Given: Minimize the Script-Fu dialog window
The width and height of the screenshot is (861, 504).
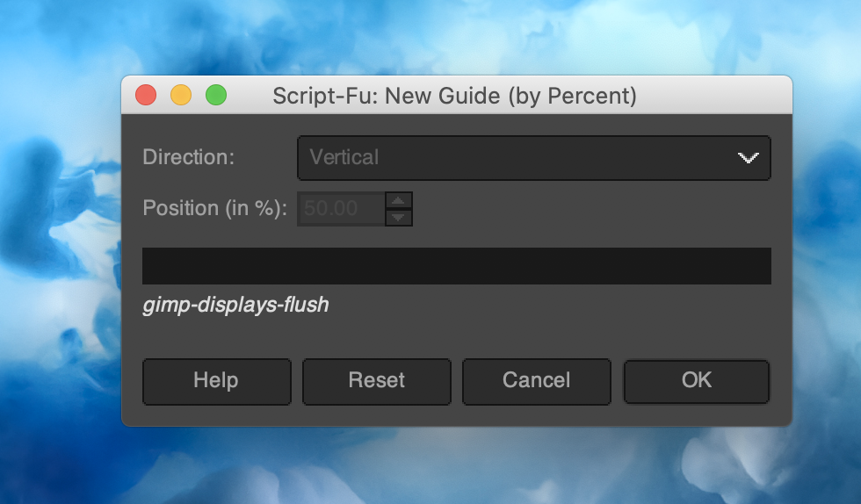Looking at the screenshot, I should (181, 95).
